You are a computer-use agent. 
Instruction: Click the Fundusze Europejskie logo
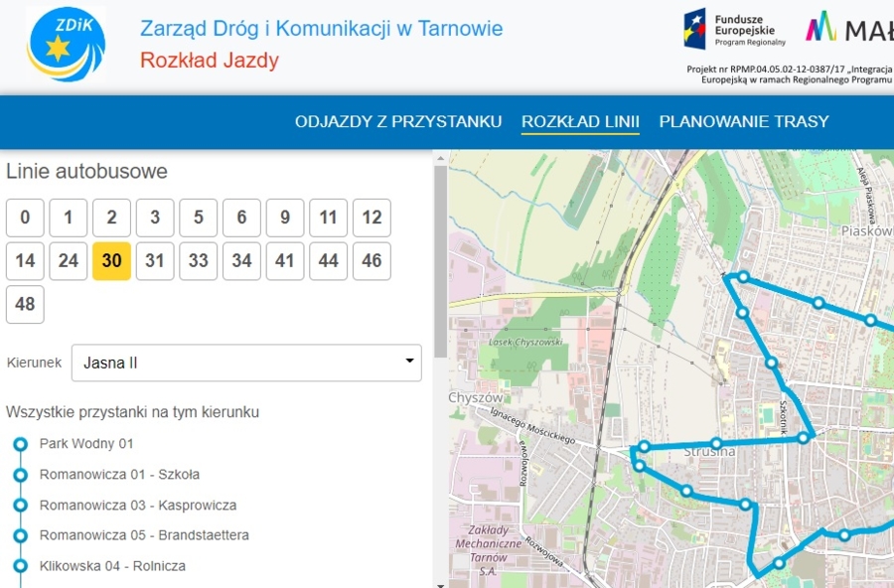736,29
